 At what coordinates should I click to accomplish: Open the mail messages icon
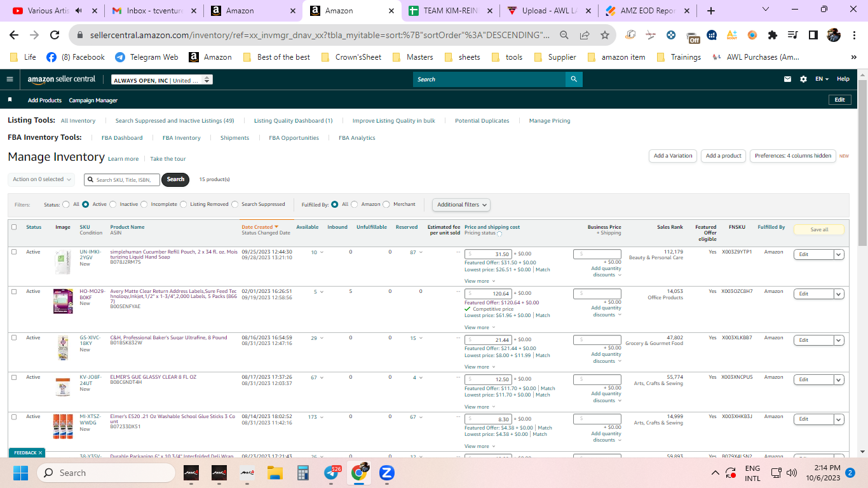coord(788,79)
